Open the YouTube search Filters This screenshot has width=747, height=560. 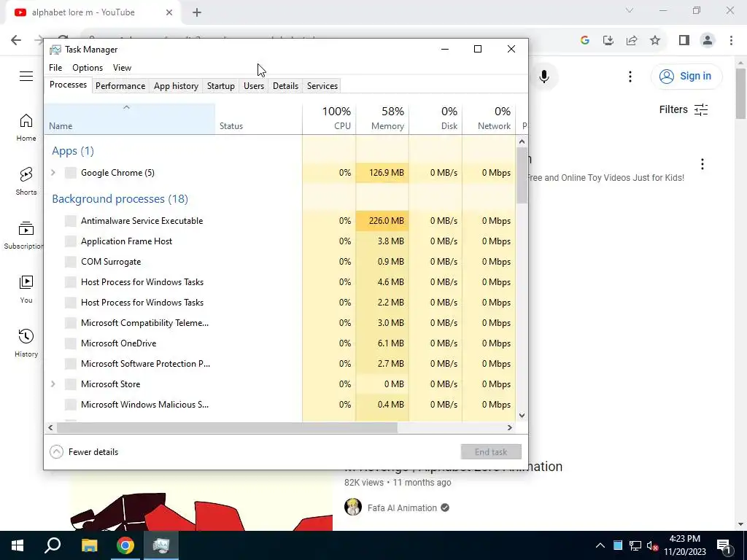(684, 109)
